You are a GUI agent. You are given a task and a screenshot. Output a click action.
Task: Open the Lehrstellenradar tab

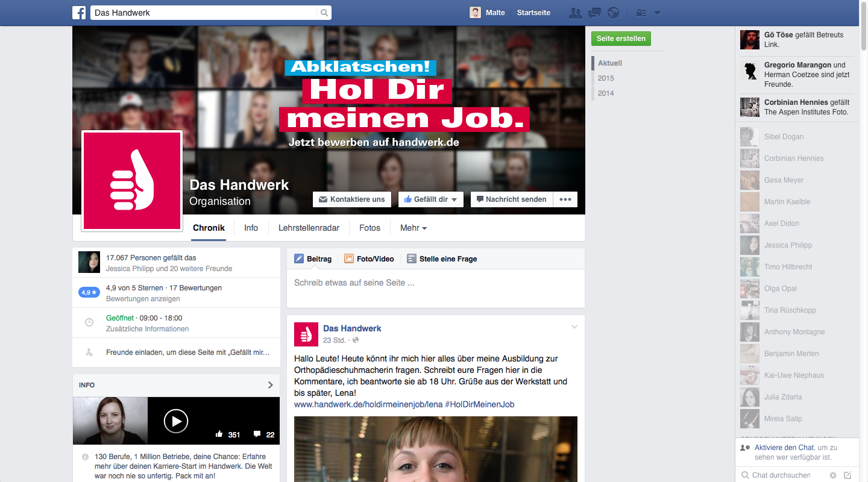coord(309,228)
